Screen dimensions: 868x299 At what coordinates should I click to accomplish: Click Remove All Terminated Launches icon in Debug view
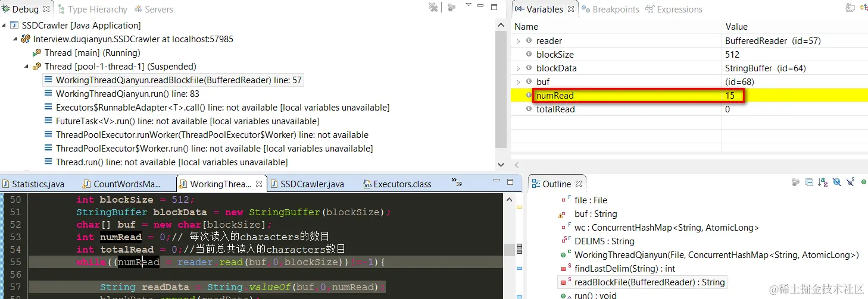pyautogui.click(x=433, y=8)
